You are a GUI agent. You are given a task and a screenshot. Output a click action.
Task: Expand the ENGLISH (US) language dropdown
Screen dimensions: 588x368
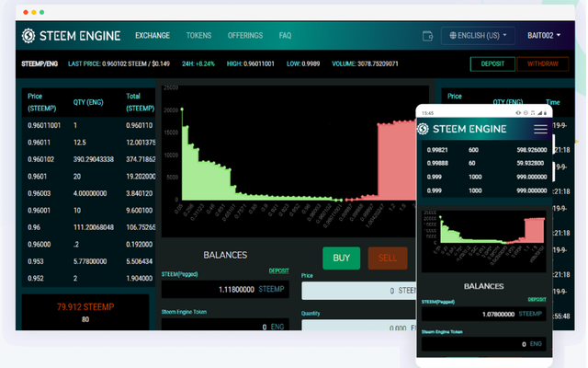(478, 36)
